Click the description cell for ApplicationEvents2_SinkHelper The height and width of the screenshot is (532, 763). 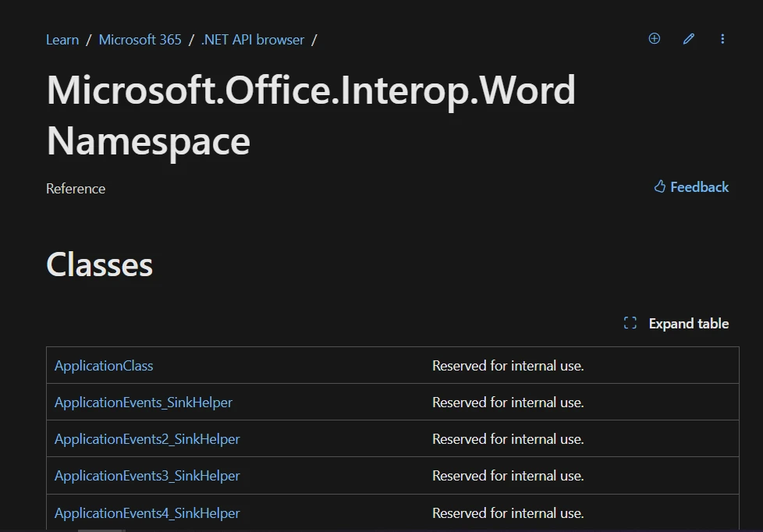click(x=508, y=439)
